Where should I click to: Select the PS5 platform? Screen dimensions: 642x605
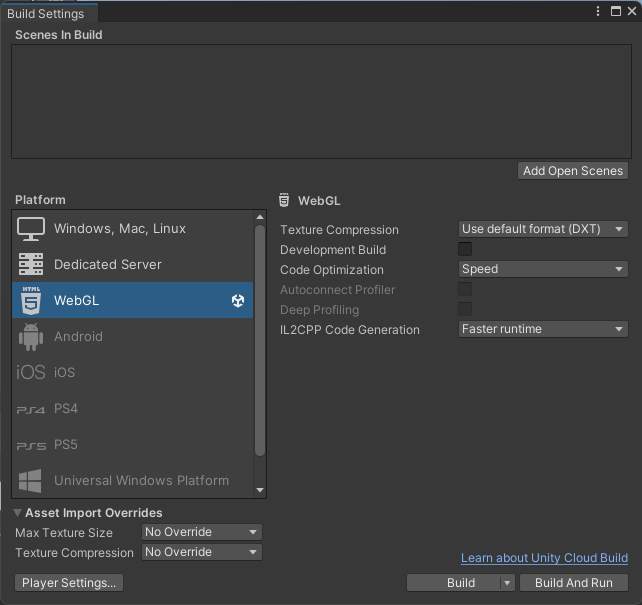(x=133, y=445)
